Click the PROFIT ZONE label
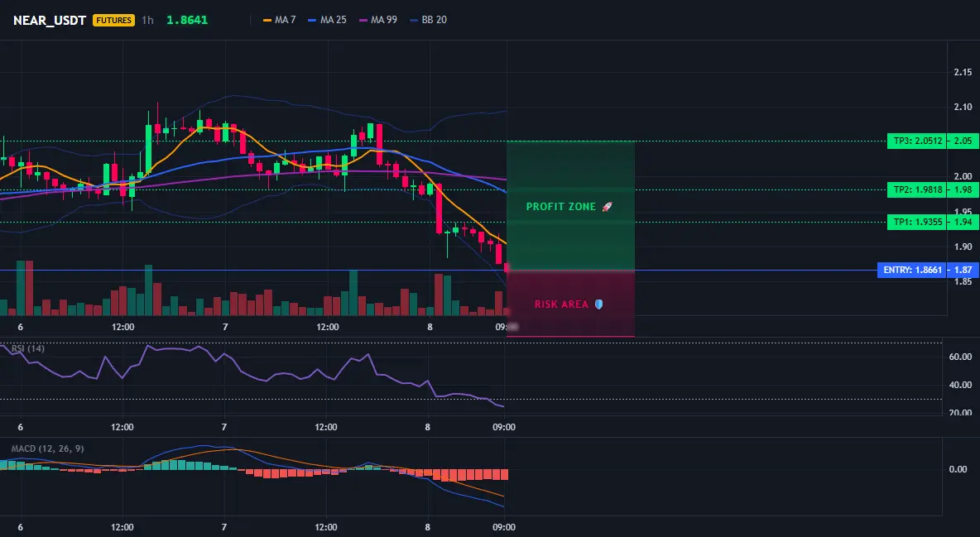Screen dimensions: 980x537 point(560,206)
